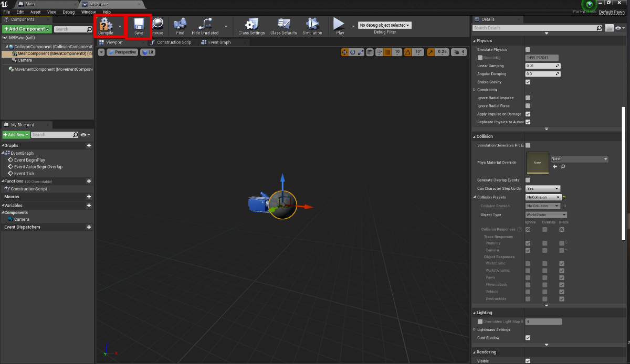Open the debug object selection dropdown
Screen dimensions: 630x364
click(x=384, y=25)
